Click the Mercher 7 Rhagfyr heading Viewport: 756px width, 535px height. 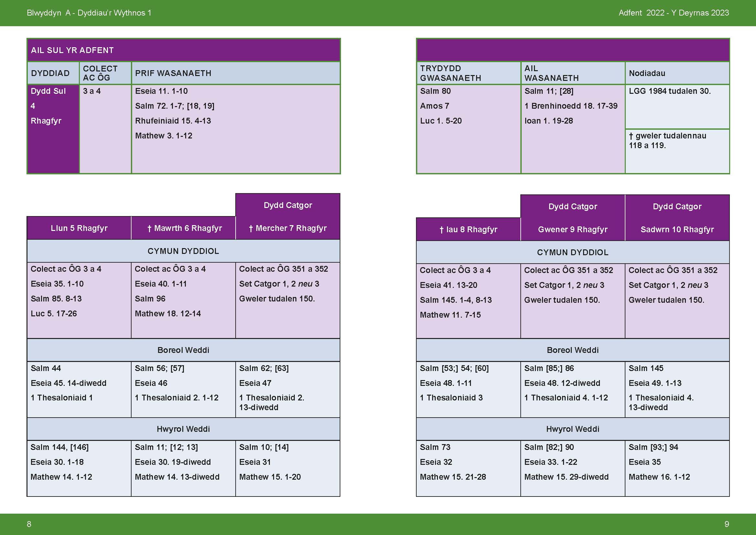pyautogui.click(x=288, y=228)
